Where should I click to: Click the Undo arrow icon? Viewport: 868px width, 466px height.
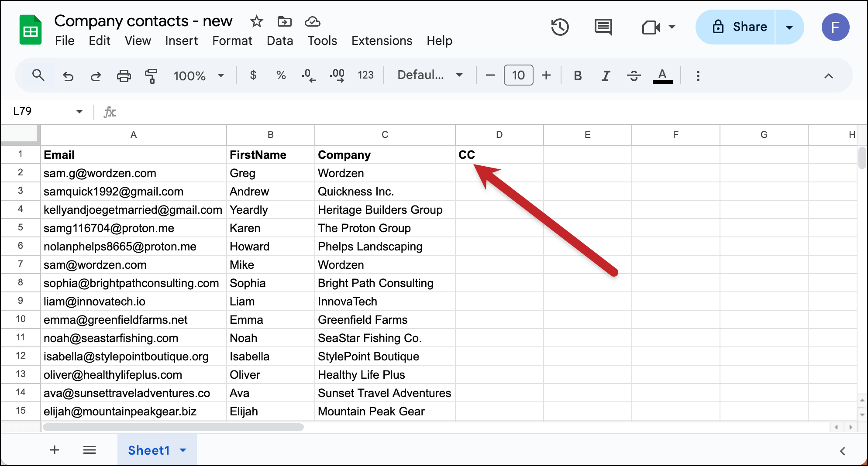(68, 76)
